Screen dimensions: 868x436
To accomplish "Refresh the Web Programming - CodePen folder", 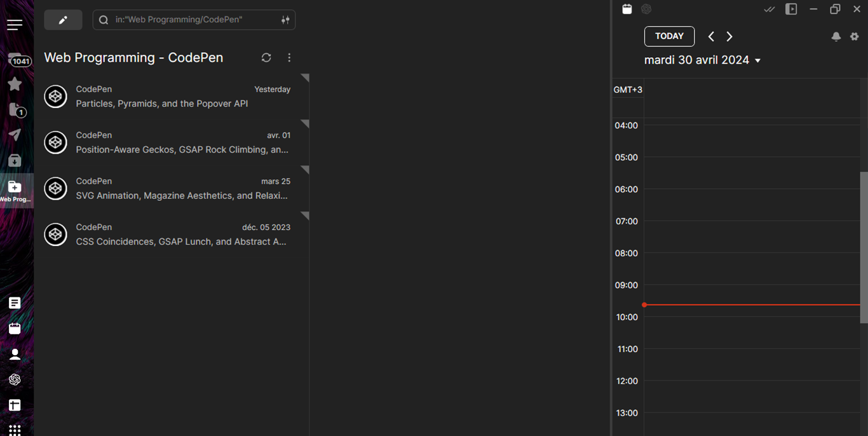I will point(266,58).
